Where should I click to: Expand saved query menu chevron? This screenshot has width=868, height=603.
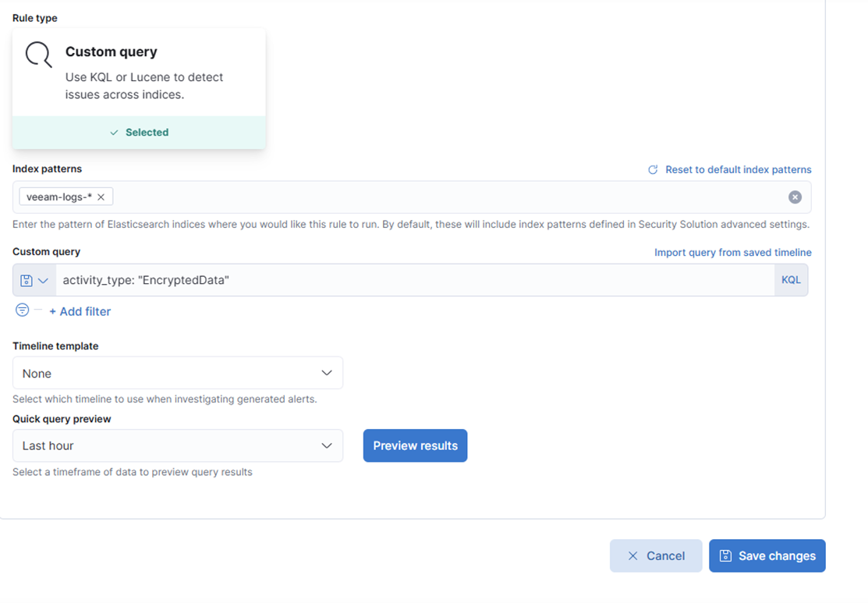[x=44, y=280]
